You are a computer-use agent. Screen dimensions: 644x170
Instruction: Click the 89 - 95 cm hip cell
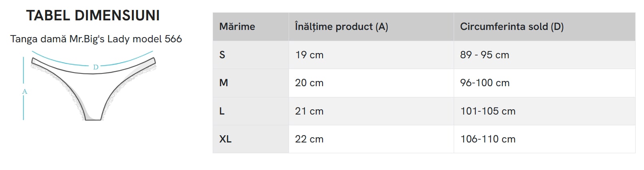pos(484,55)
